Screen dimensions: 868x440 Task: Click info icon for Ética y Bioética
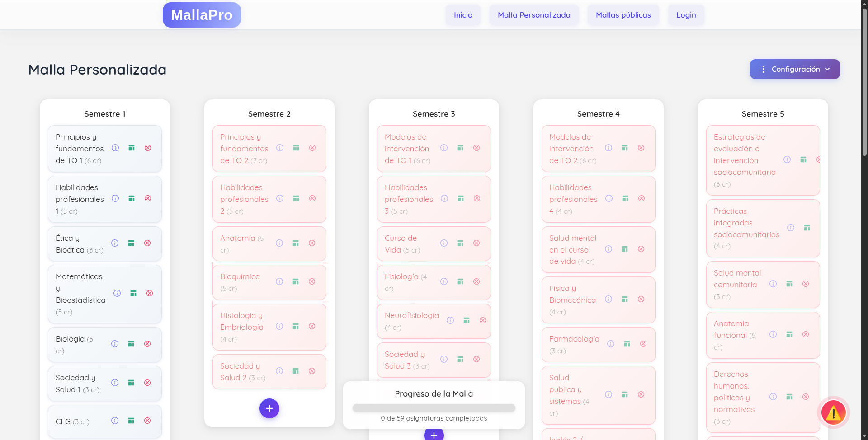115,243
